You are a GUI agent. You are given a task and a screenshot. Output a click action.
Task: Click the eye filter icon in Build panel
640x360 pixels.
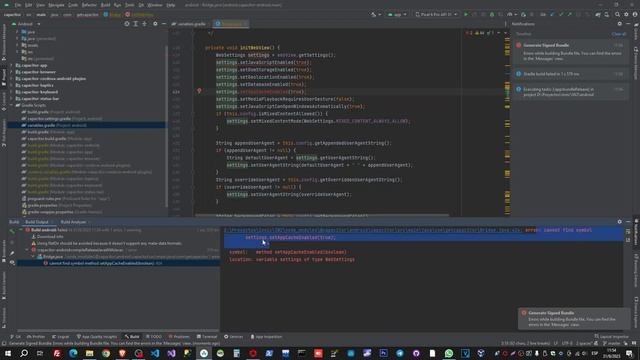(x=12, y=262)
